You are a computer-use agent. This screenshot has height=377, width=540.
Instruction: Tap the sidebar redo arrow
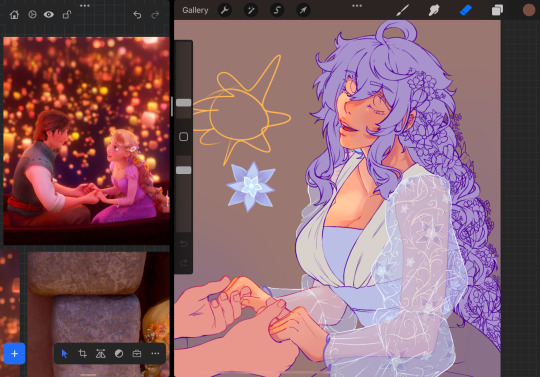[184, 263]
